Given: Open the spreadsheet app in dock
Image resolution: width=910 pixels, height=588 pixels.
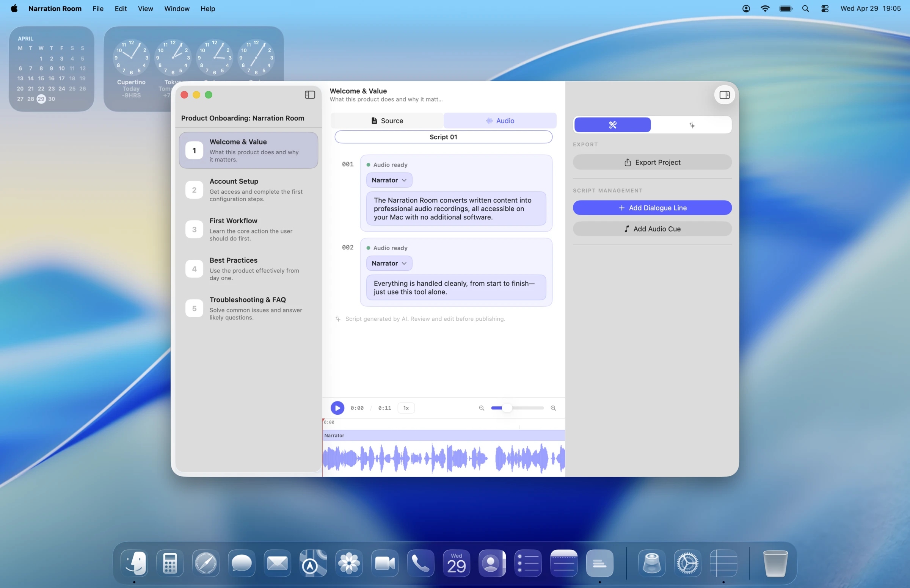Looking at the screenshot, I should [723, 563].
